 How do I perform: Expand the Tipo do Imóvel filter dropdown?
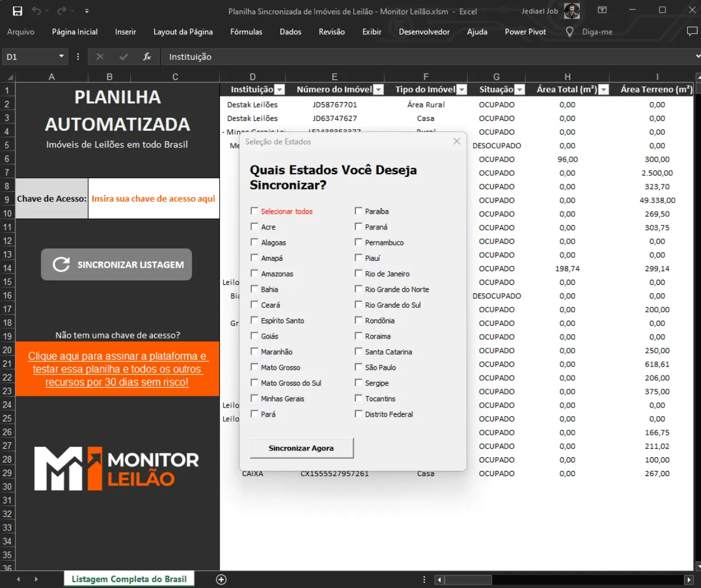pos(462,90)
